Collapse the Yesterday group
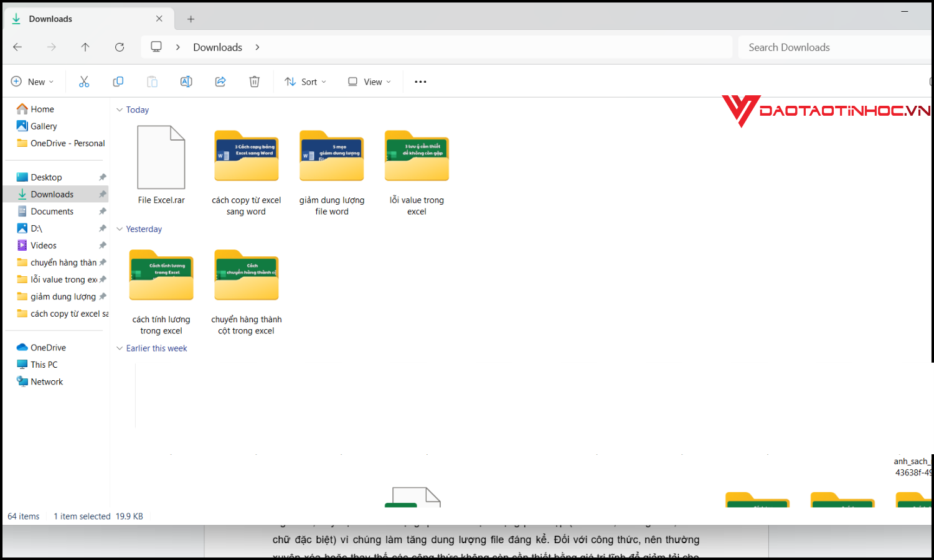The image size is (934, 560). pos(120,229)
